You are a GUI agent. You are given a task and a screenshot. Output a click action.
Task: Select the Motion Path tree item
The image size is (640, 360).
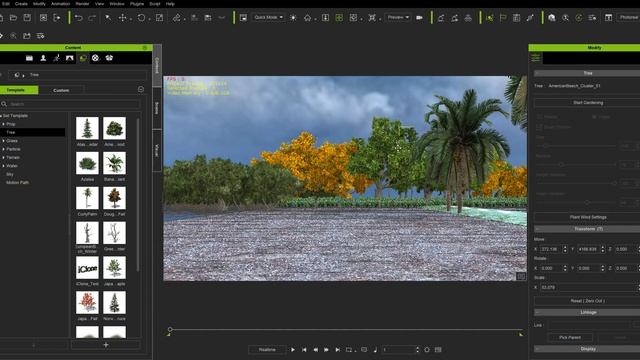(18, 182)
